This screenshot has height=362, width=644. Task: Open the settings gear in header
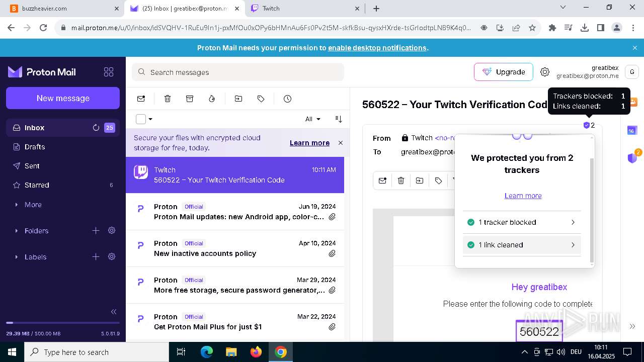[x=545, y=72]
